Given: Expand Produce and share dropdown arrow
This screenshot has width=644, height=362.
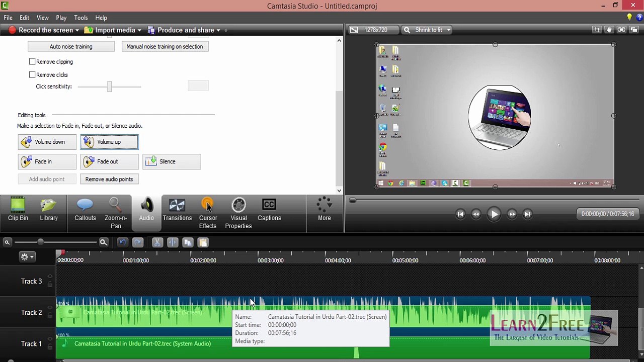Looking at the screenshot, I should [218, 30].
